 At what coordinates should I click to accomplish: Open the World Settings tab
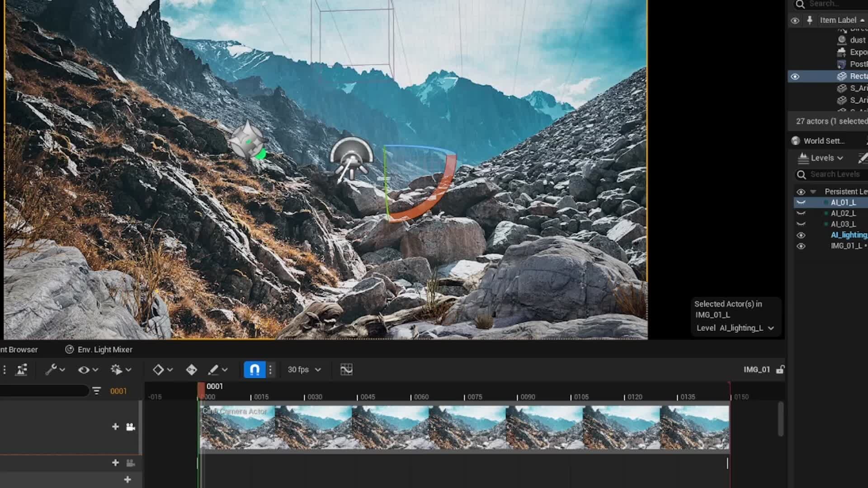click(824, 141)
